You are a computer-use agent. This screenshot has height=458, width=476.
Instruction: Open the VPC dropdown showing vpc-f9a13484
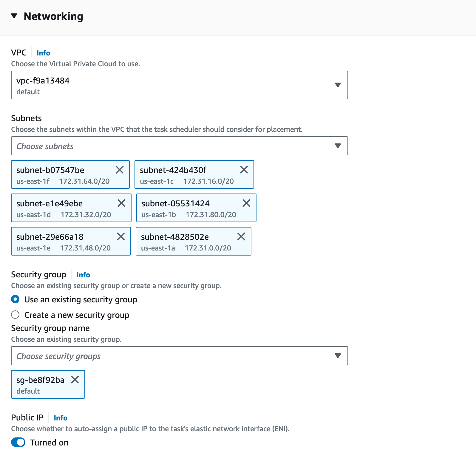point(179,85)
